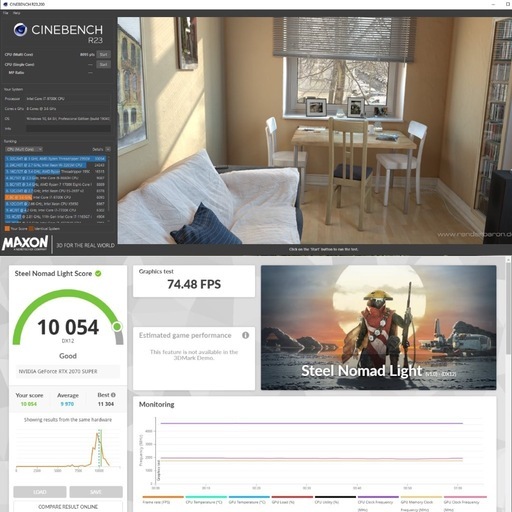The width and height of the screenshot is (512, 512).
Task: Toggle the CPU Temperature legend series
Action: coord(206,500)
